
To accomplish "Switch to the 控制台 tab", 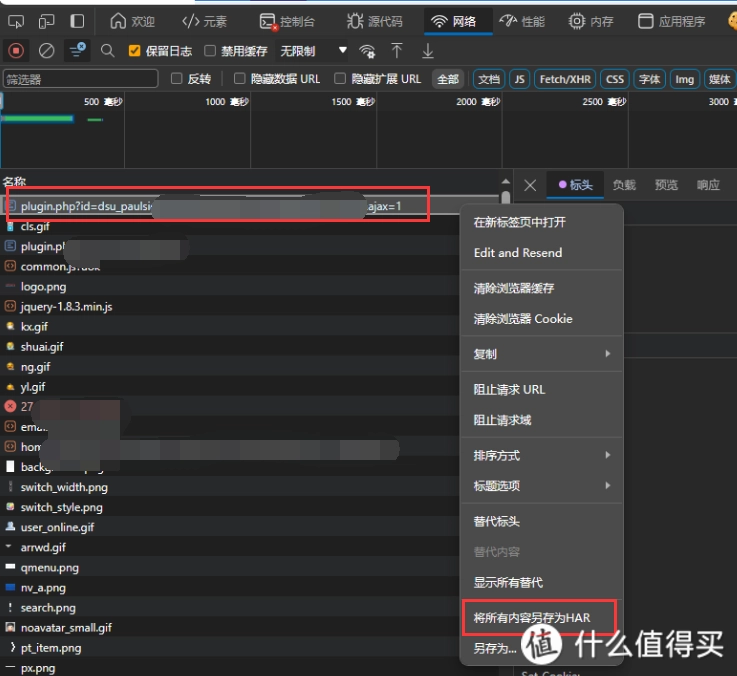I will 287,21.
